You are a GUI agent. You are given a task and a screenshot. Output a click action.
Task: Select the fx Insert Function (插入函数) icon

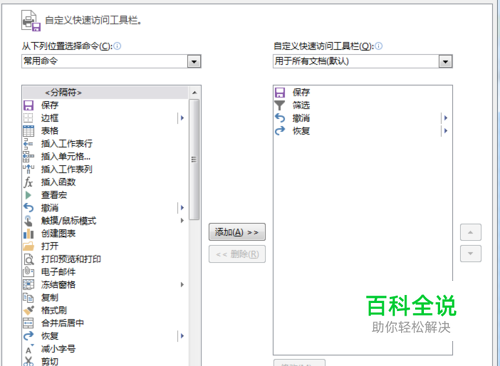coord(28,182)
